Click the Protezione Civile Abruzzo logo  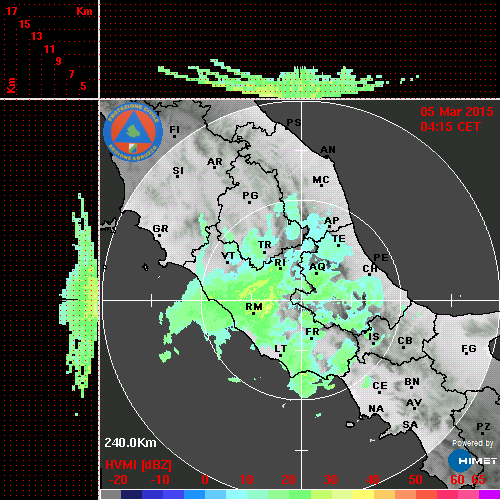[x=133, y=132]
